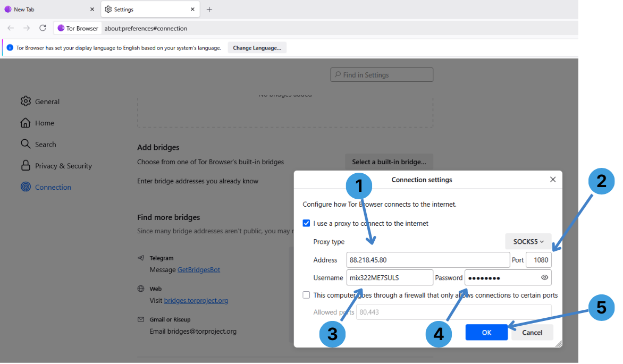Reveal password with eye icon
Viewport: 623px width, 364px height.
tap(545, 277)
